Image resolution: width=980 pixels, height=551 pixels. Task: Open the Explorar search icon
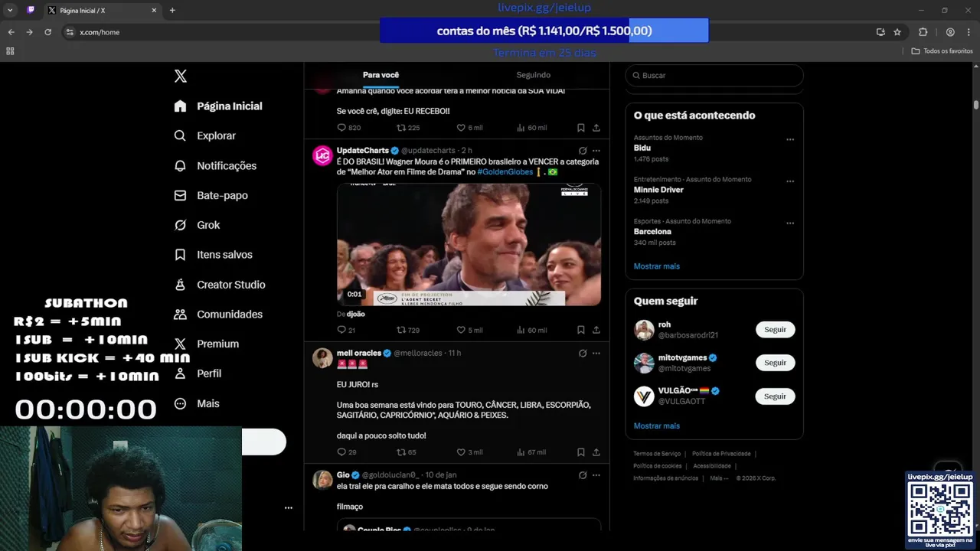(x=180, y=135)
